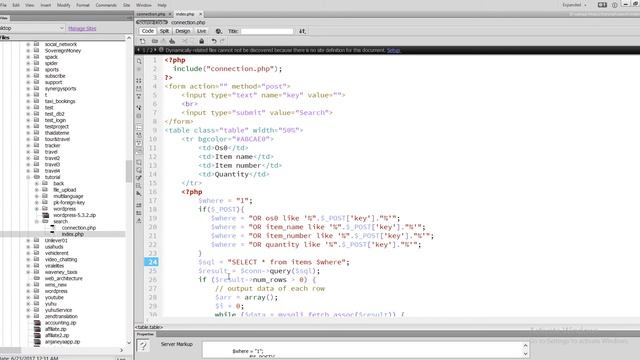Viewport: 640px width, 360px height.
Task: Open the Insert menu
Action: [46, 5]
